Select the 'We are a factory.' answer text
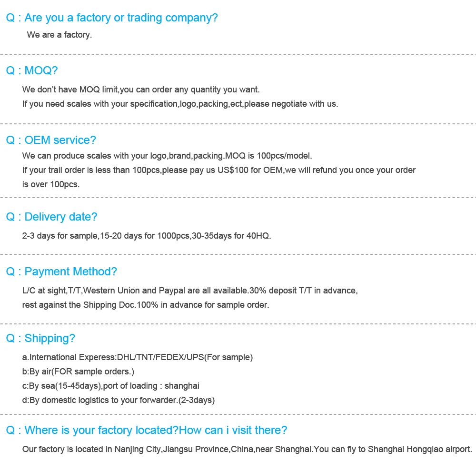The image size is (476, 473). pos(59,35)
